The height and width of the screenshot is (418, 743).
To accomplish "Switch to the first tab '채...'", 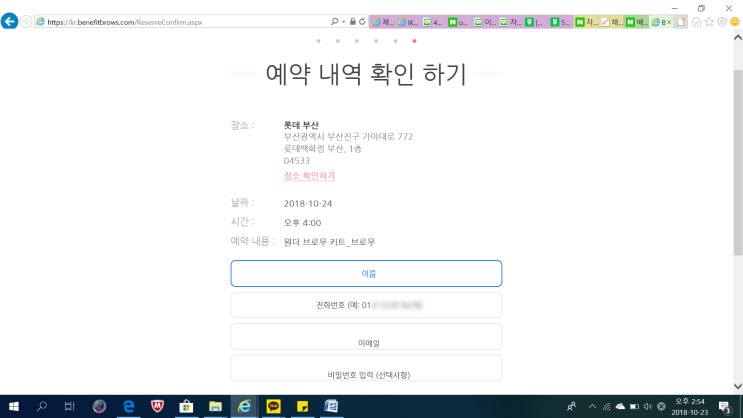I will point(382,22).
